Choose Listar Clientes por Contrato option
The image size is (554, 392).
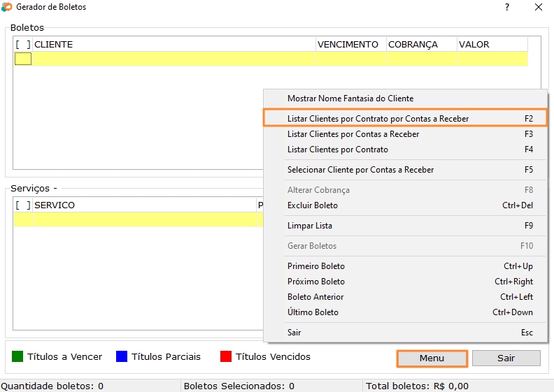click(337, 150)
